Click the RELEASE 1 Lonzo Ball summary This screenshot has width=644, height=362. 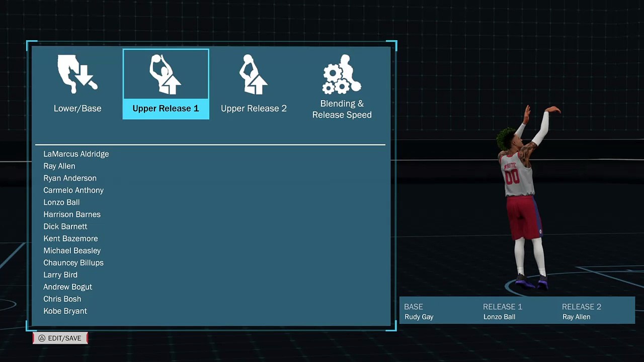500,312
